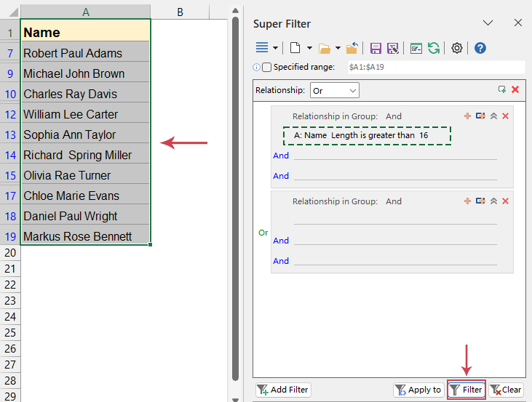The width and height of the screenshot is (532, 402).
Task: Delete the first filter group with red X
Action: tap(506, 116)
